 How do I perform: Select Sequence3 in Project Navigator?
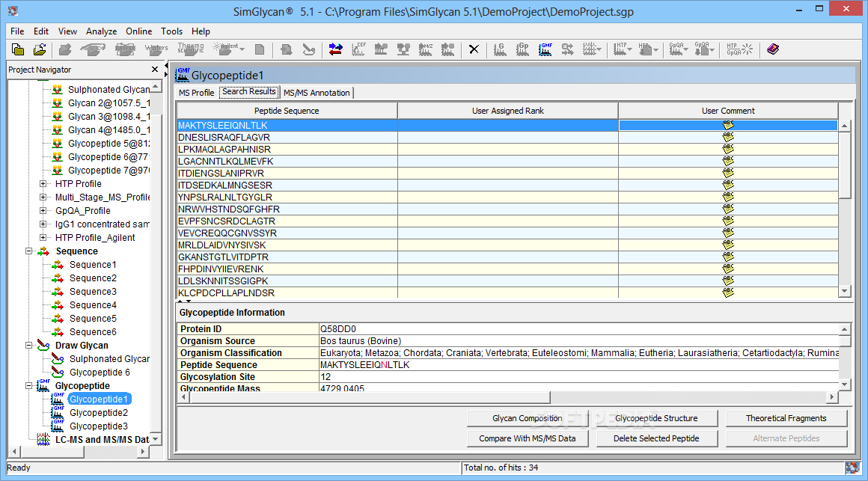(93, 292)
